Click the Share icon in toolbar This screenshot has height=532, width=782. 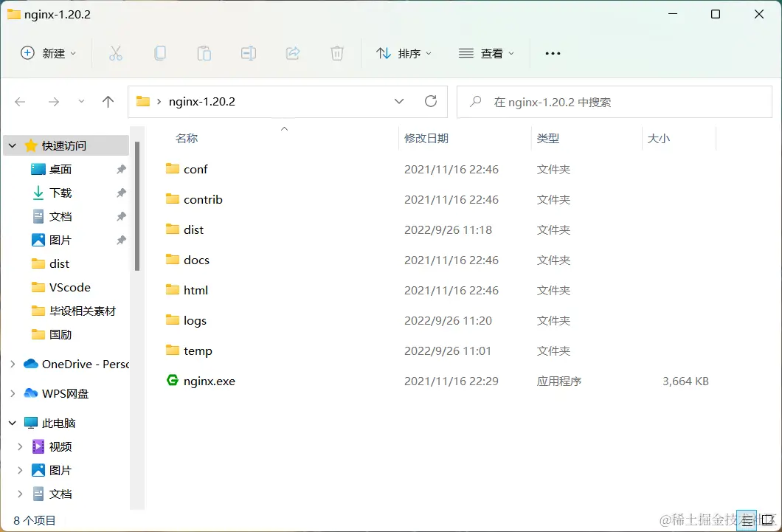point(293,53)
